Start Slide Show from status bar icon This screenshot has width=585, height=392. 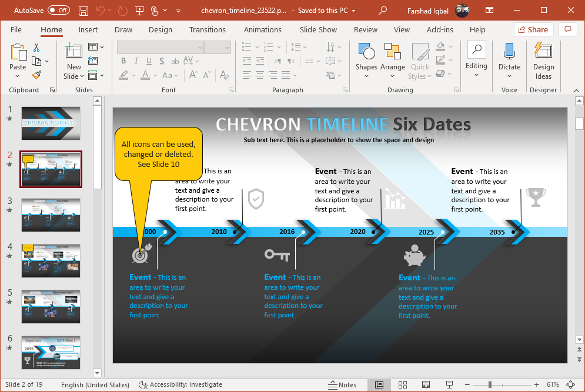tap(449, 384)
